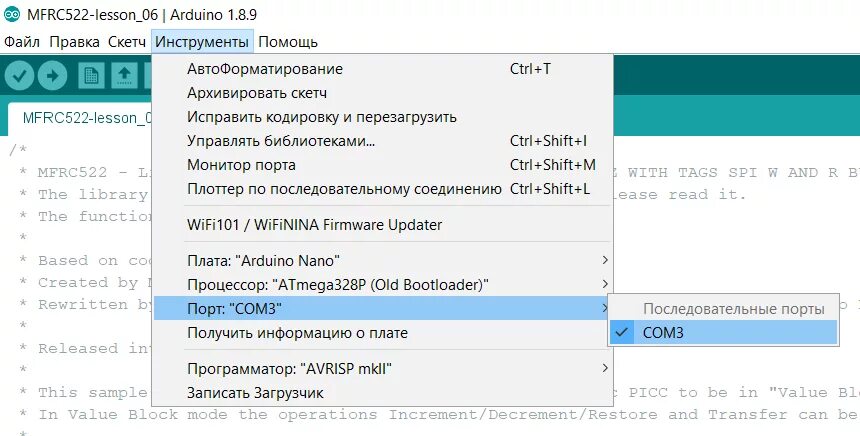Choose Исправить кодировку и перезагрузить
The image size is (860, 436).
click(x=382, y=117)
